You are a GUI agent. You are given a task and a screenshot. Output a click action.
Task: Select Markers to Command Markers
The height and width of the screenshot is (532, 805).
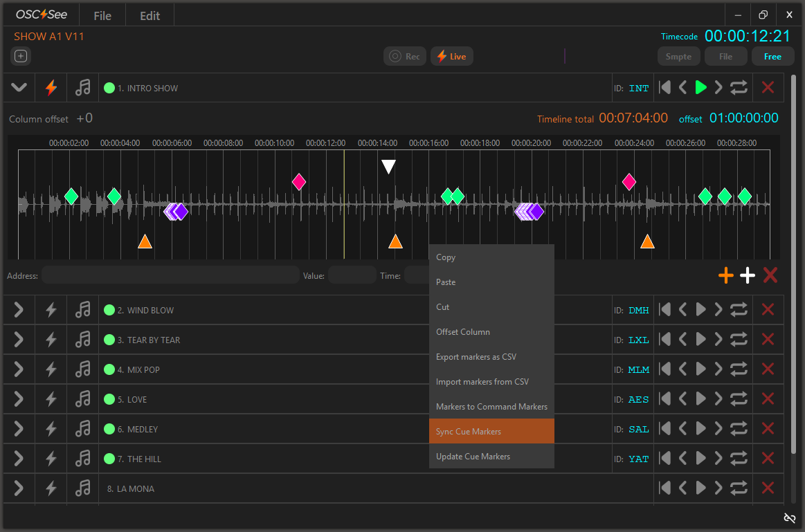click(491, 406)
